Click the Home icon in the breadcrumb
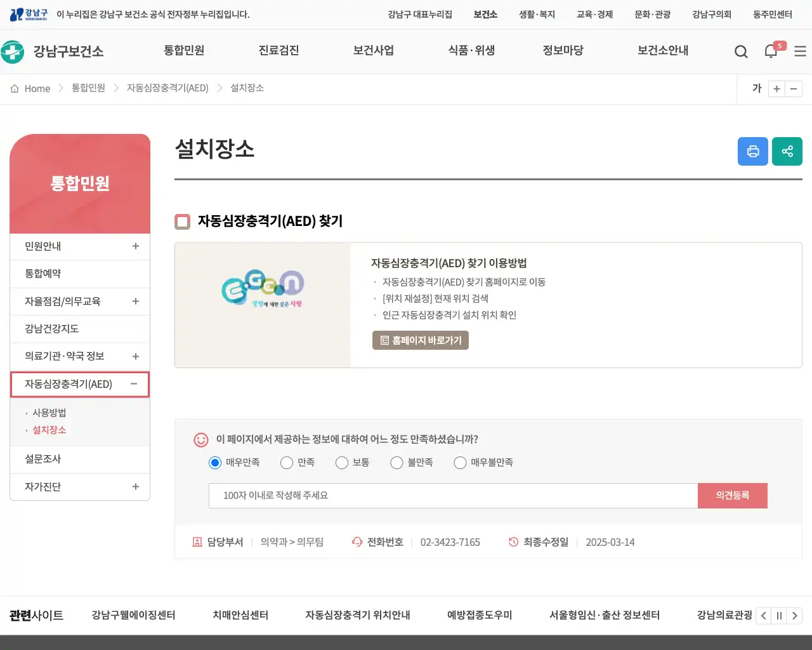The height and width of the screenshot is (650, 812). [x=15, y=88]
